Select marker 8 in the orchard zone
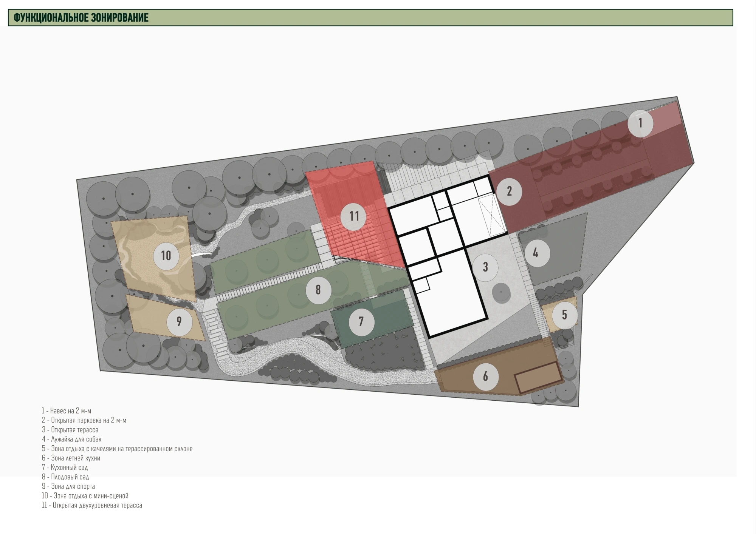The height and width of the screenshot is (534, 756). click(318, 290)
